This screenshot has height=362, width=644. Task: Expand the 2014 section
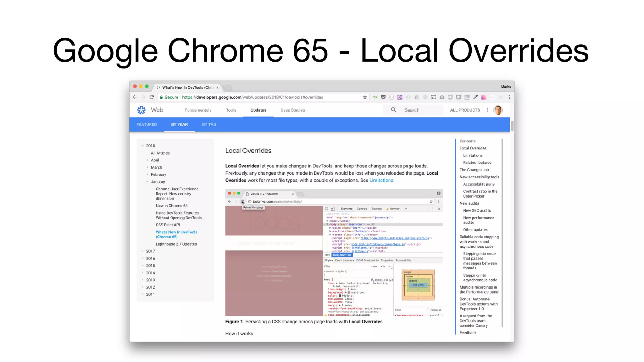tap(143, 273)
